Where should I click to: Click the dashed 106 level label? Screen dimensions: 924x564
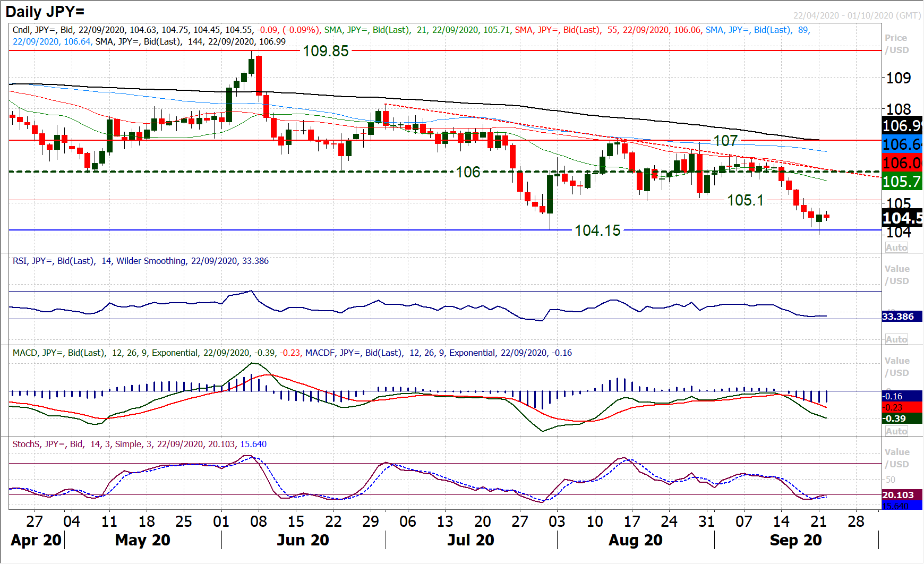[468, 172]
